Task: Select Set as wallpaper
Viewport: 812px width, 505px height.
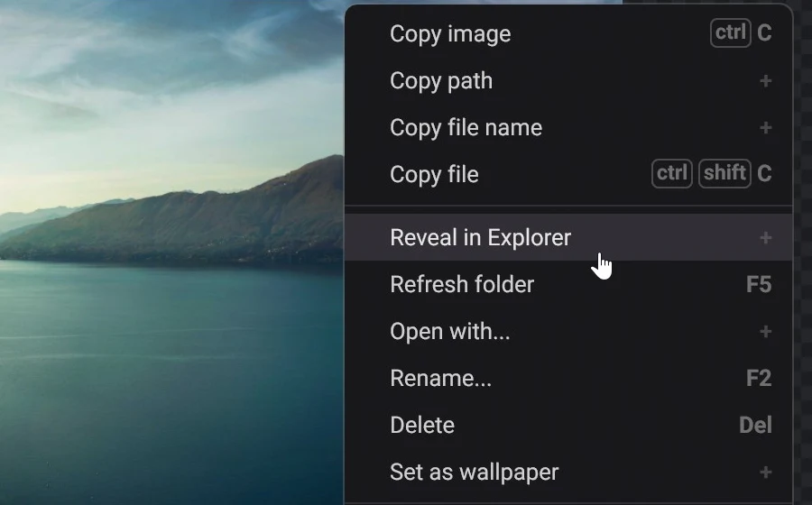Action: coord(568,472)
